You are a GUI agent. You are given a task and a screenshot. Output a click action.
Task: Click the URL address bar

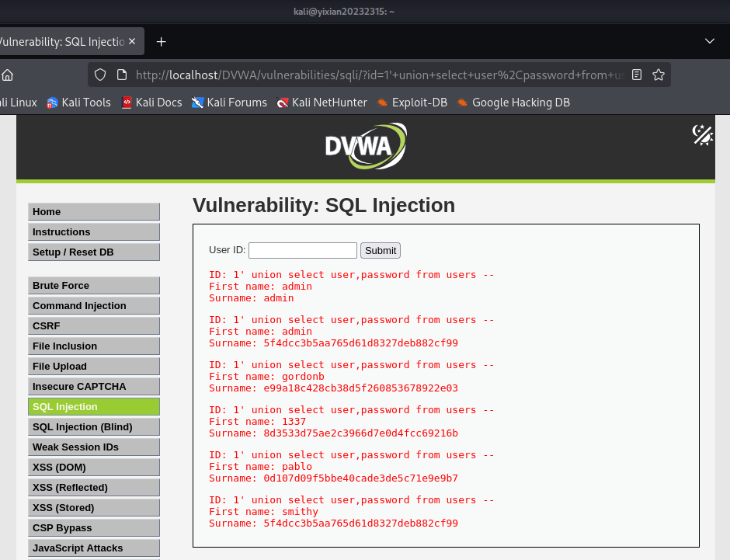pos(380,75)
